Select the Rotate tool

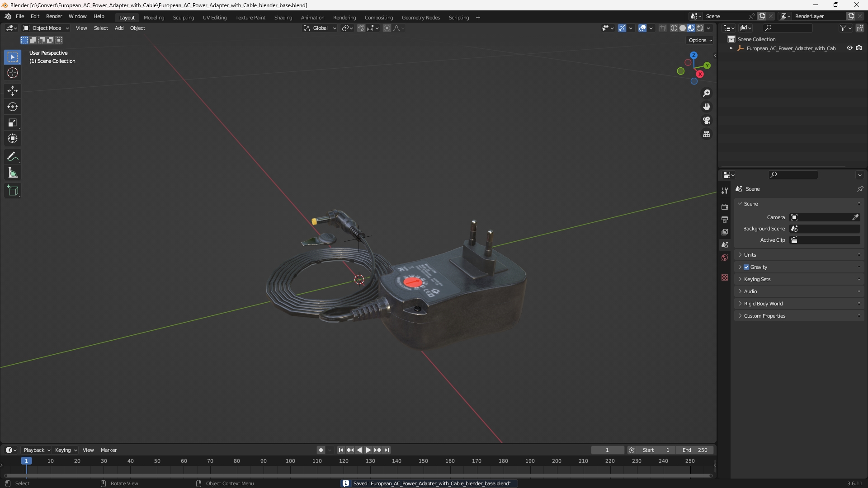13,107
